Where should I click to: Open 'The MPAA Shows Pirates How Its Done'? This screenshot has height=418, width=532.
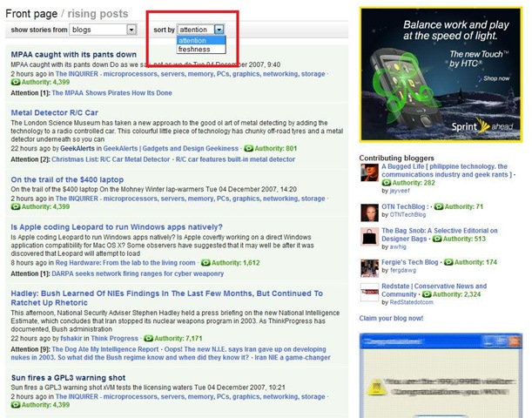[x=112, y=93]
